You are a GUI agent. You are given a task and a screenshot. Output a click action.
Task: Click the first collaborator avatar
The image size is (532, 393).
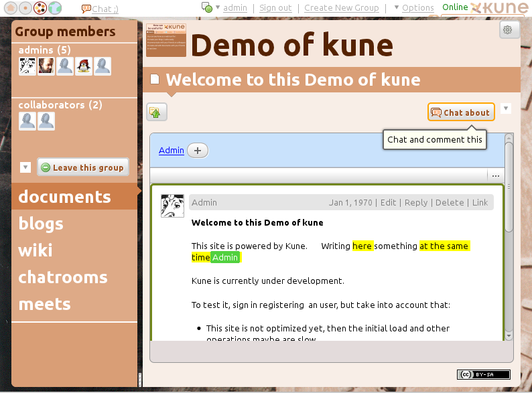click(27, 121)
